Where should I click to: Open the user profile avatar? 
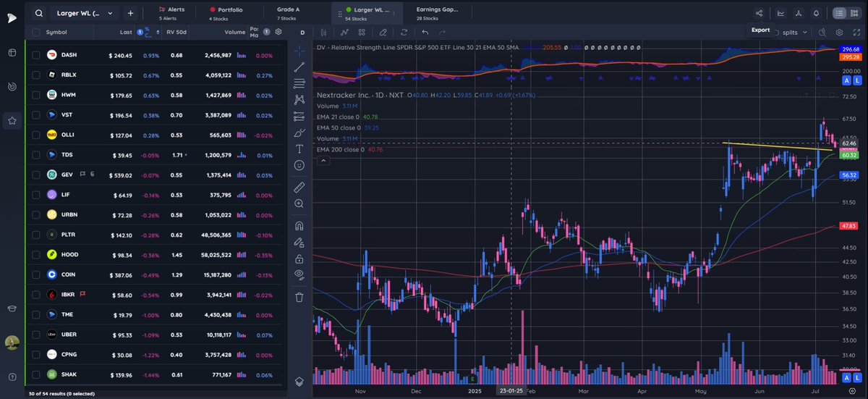pos(12,343)
